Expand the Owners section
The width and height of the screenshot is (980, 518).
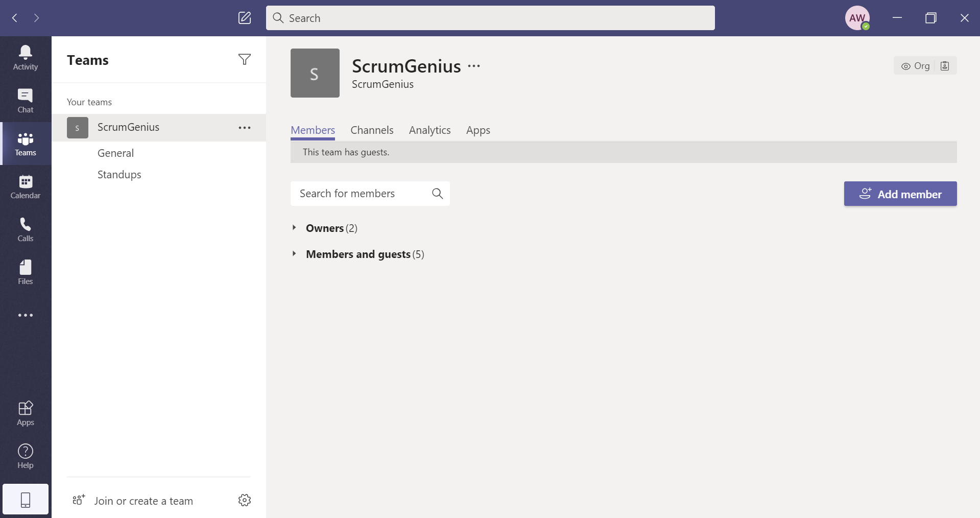[x=325, y=228]
